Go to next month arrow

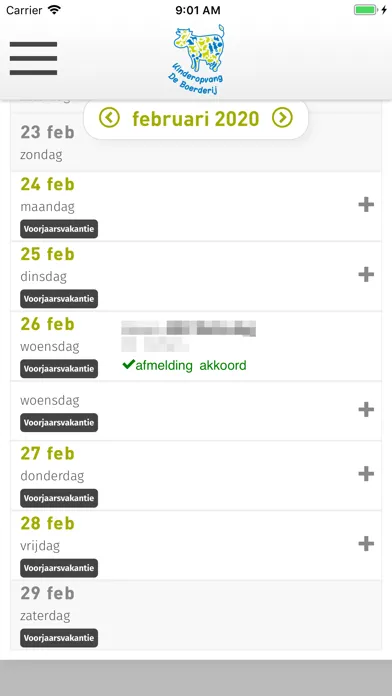pyautogui.click(x=282, y=118)
